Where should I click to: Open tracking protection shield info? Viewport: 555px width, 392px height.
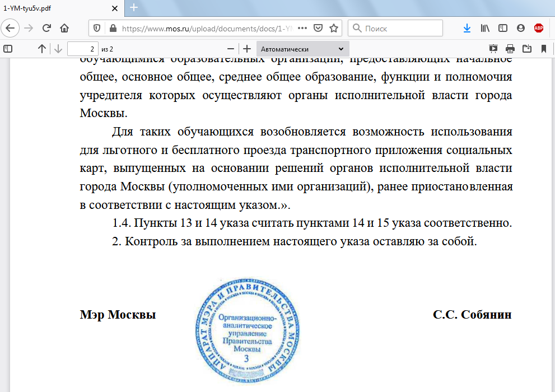pyautogui.click(x=97, y=29)
